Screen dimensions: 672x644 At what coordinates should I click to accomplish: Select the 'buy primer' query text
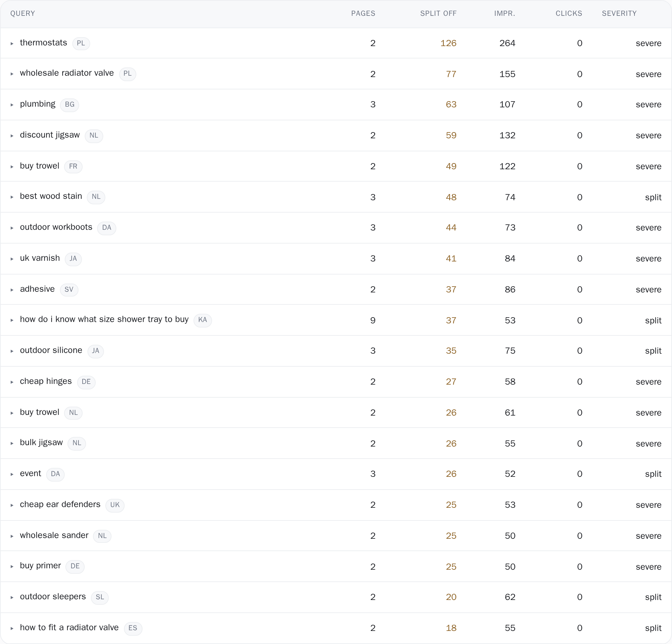[40, 566]
